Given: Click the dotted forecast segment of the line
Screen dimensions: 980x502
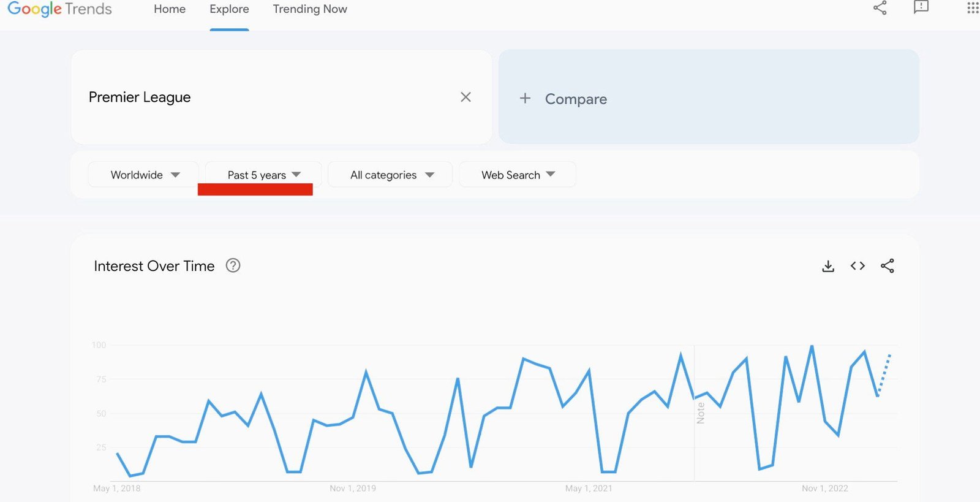Looking at the screenshot, I should 884,374.
